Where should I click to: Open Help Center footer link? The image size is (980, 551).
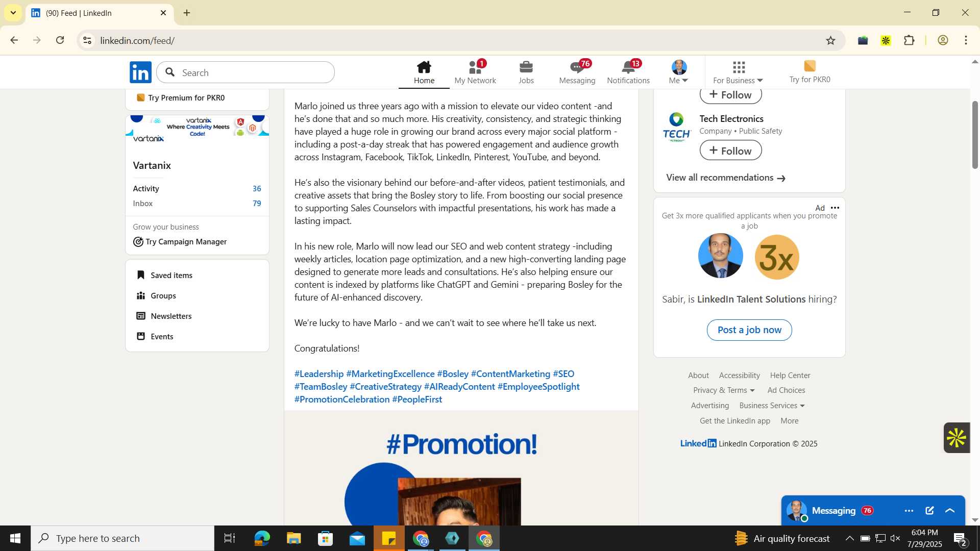click(x=790, y=375)
